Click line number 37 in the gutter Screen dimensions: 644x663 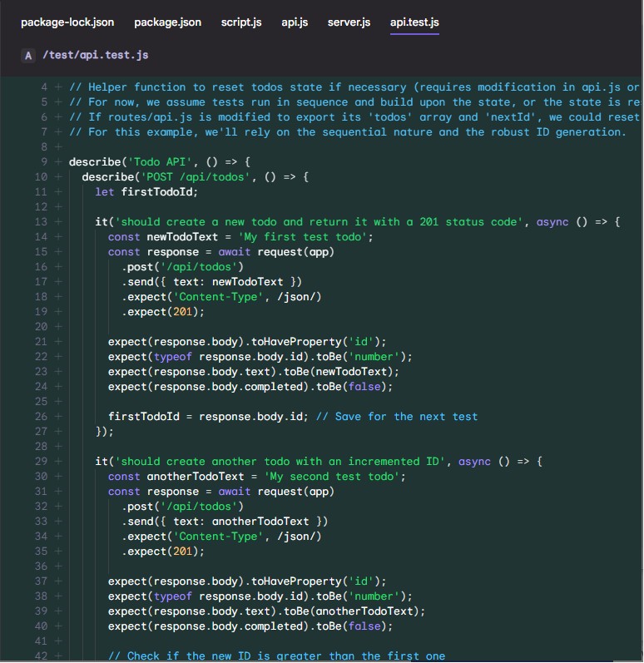click(41, 581)
